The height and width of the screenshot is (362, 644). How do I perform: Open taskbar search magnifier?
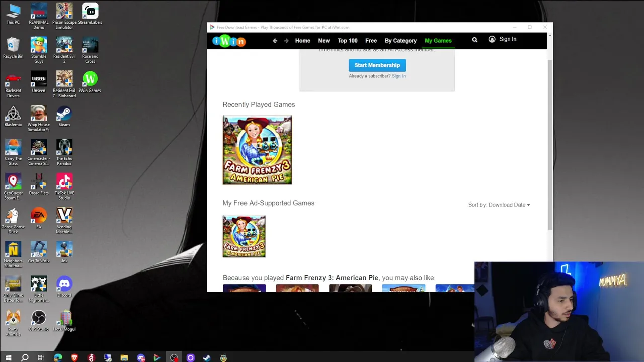point(25,358)
